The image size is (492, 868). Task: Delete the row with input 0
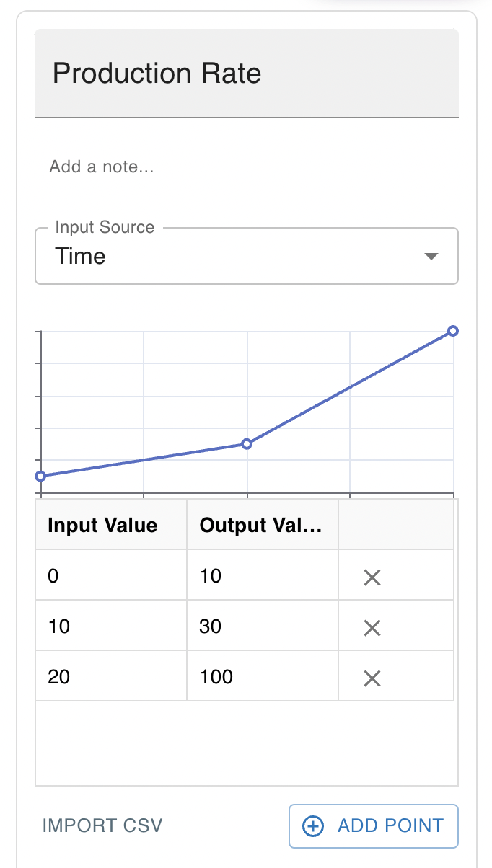pyautogui.click(x=372, y=577)
